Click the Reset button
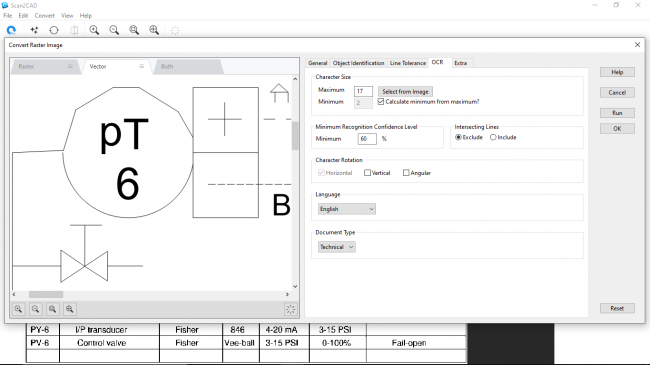 617,308
